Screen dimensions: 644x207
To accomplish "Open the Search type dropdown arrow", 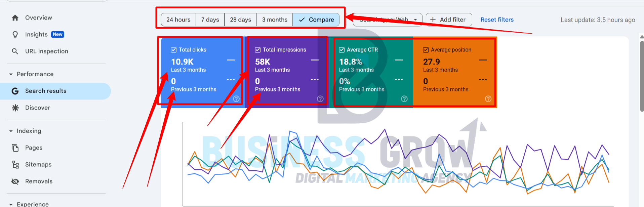I will [x=415, y=20].
